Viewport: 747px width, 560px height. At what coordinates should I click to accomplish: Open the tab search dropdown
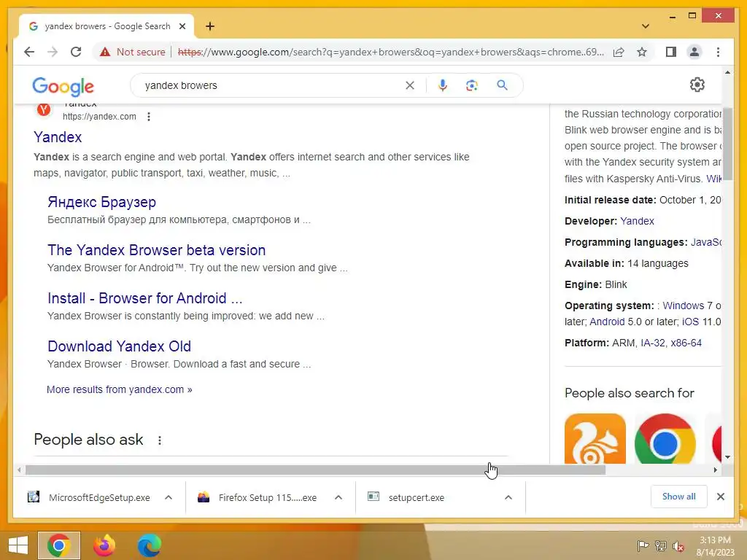click(x=645, y=26)
